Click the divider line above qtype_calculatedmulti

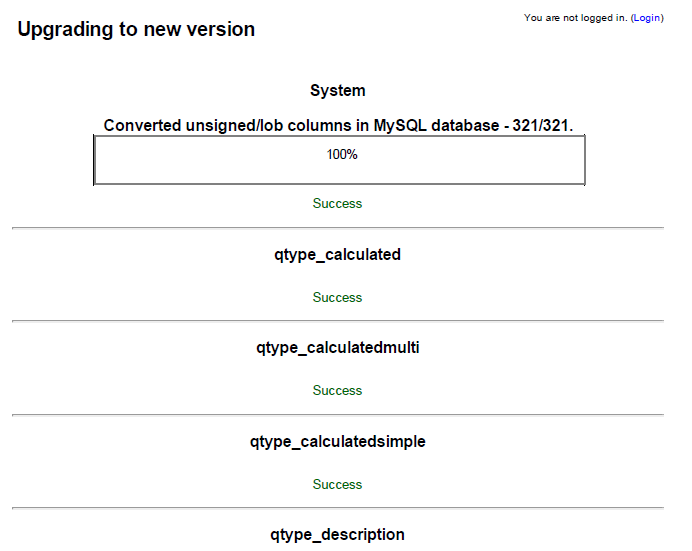[338, 321]
